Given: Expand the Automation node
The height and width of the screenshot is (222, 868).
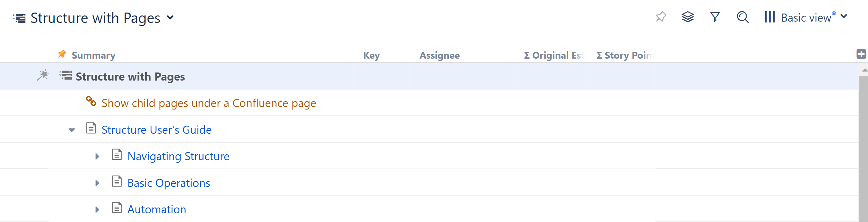Looking at the screenshot, I should (97, 210).
